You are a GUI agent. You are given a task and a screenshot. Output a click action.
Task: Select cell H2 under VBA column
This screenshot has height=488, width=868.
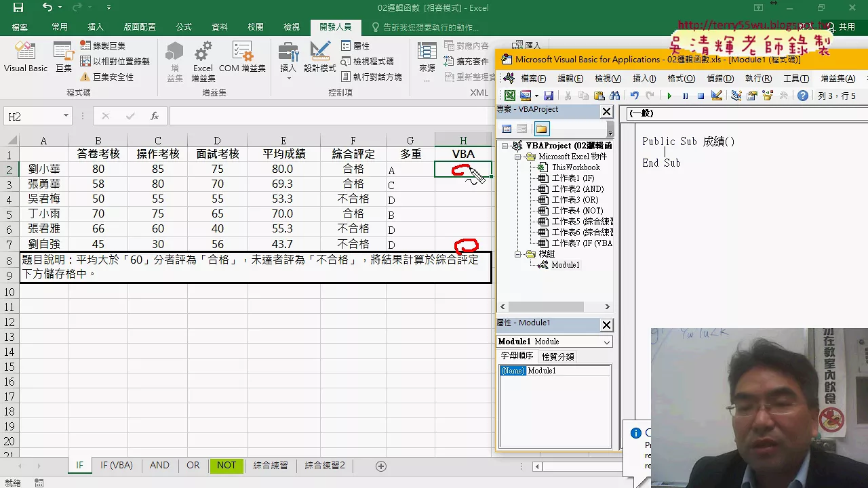pos(463,169)
